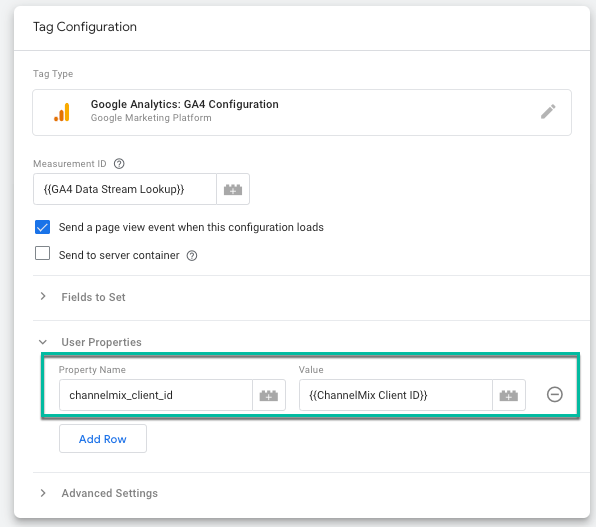Click the Measurement ID input field
596x527 pixels.
[x=125, y=189]
